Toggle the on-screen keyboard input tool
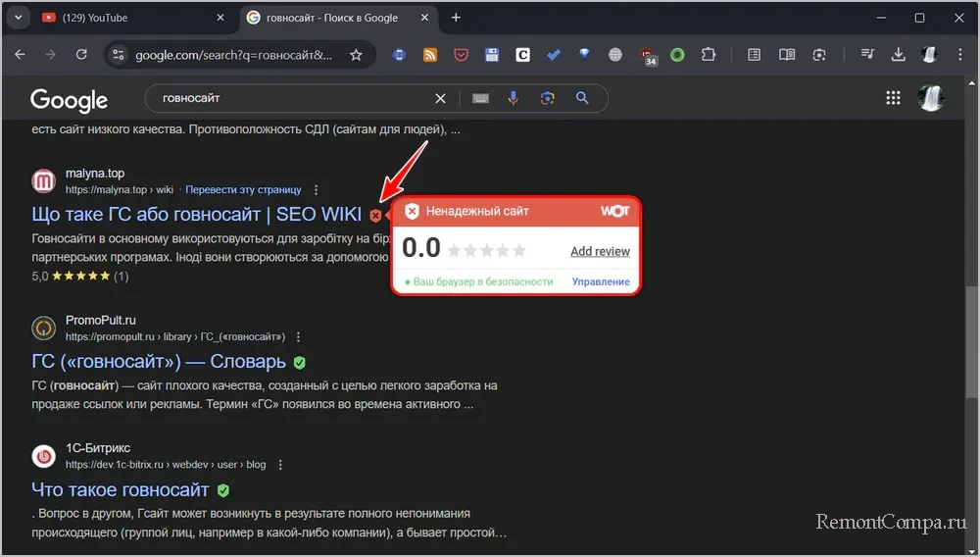 (x=480, y=98)
